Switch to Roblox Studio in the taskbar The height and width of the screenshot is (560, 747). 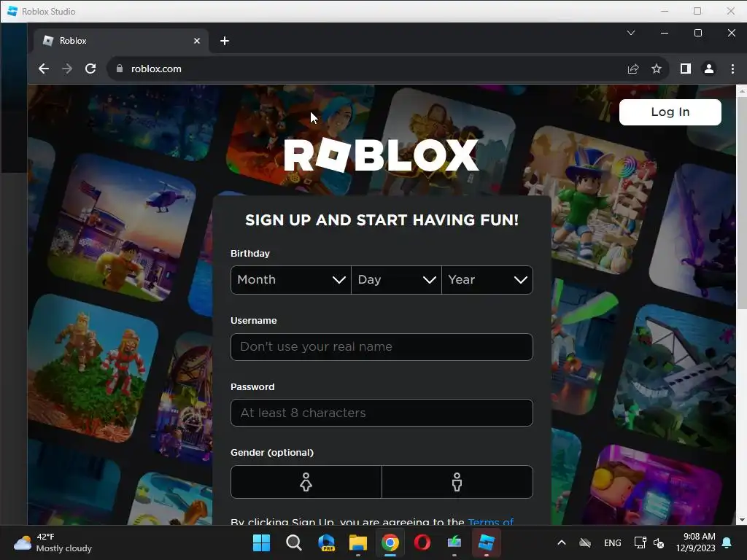[487, 542]
